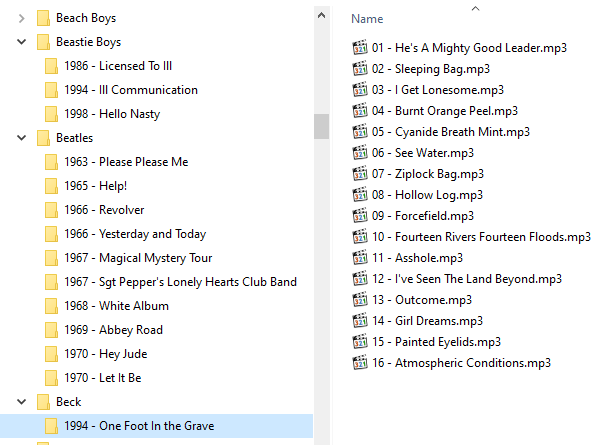Select file name 04 - Burnt Orange Peel.mp3

[x=444, y=111]
